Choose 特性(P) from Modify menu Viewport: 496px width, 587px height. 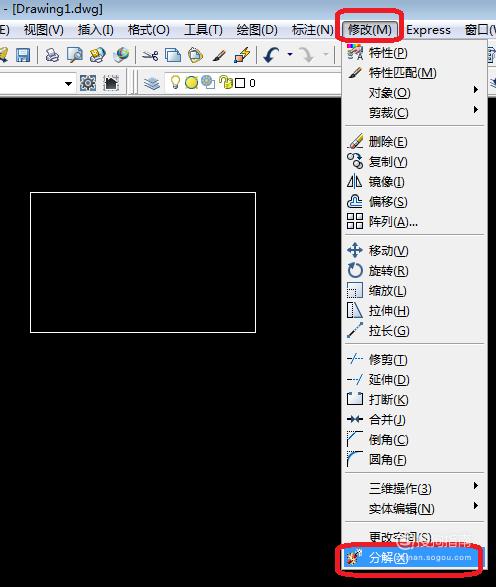[x=414, y=53]
